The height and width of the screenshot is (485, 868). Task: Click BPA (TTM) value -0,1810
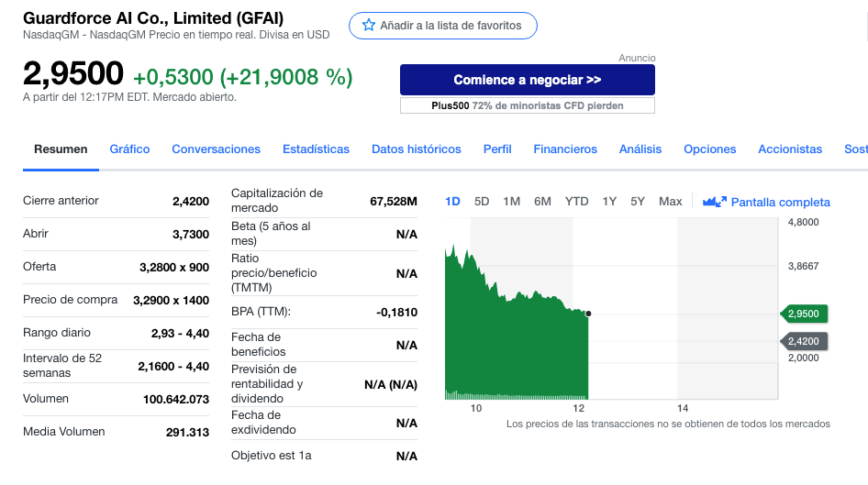397,313
